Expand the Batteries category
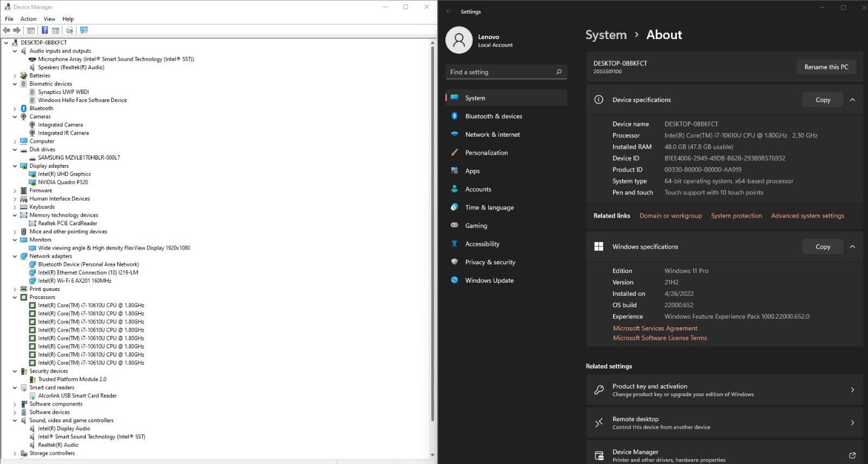This screenshot has height=464, width=868. pyautogui.click(x=15, y=75)
